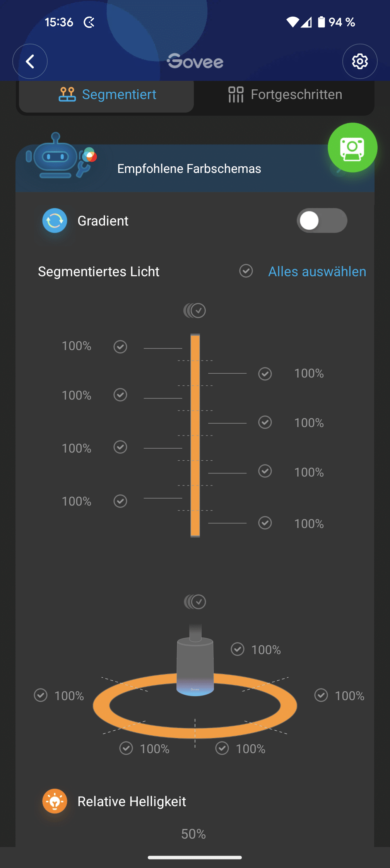Tap the Alles auswählen link
Viewport: 390px width, 868px height.
317,272
